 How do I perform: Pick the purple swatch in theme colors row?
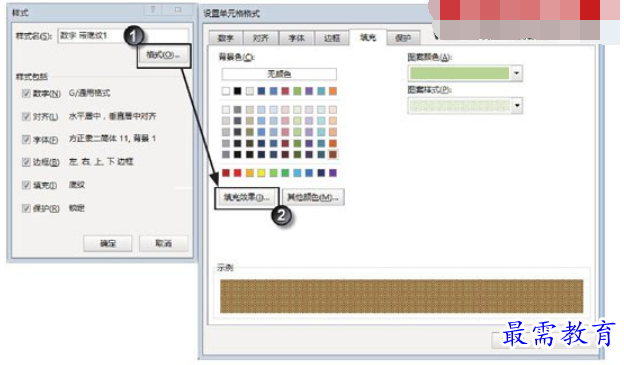coord(309,91)
